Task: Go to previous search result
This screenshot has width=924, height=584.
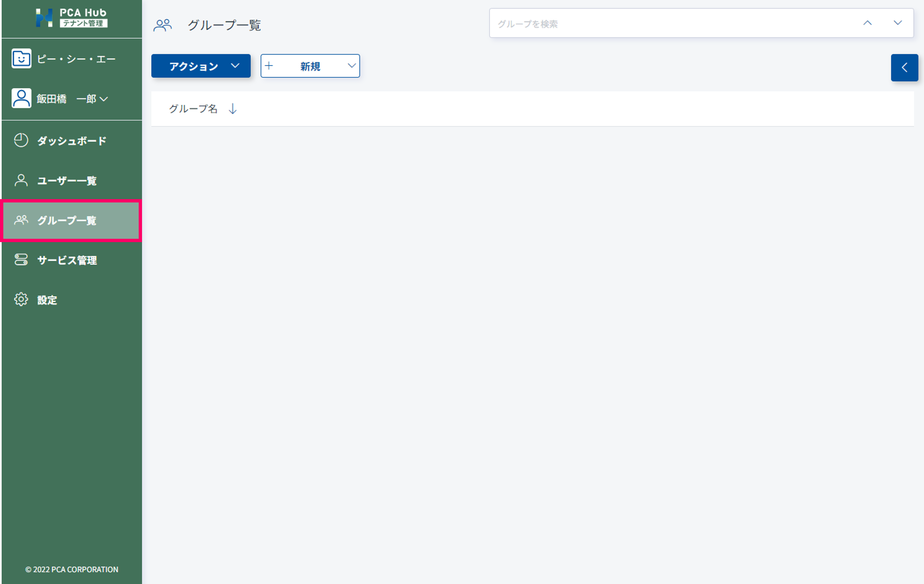Action: pyautogui.click(x=867, y=23)
